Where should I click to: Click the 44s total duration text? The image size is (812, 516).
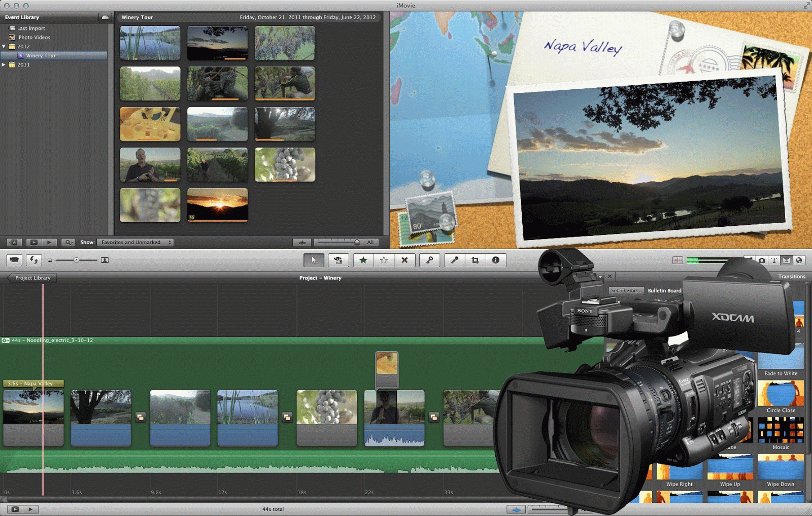tap(273, 509)
